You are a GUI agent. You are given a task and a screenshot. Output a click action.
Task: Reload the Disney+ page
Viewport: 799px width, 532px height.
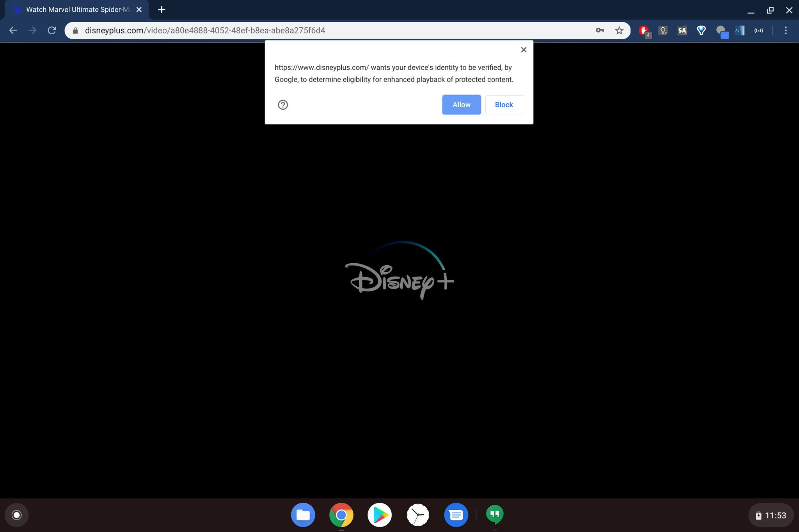point(52,30)
